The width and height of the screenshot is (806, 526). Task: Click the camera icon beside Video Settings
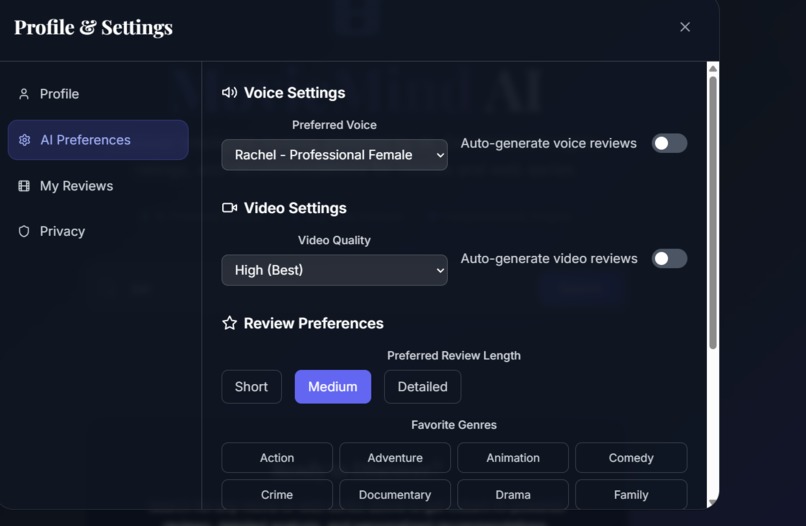[229, 208]
